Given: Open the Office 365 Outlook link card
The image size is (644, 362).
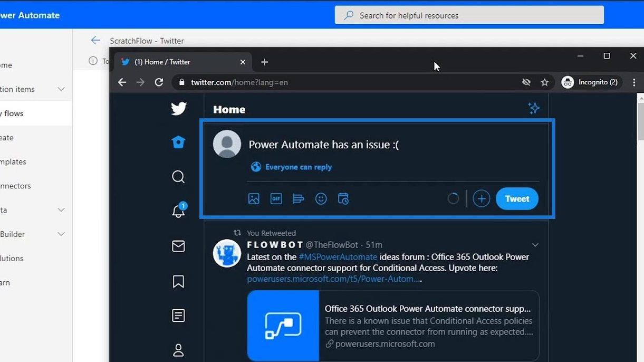Looking at the screenshot, I should point(393,326).
